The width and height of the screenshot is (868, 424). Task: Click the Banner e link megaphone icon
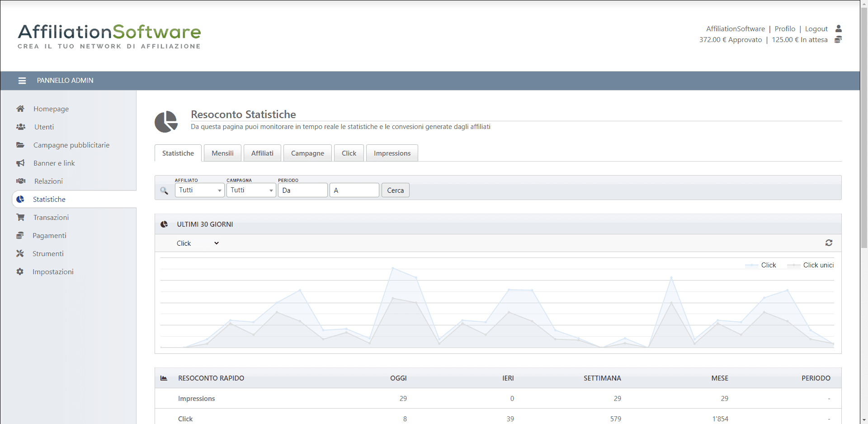point(20,163)
